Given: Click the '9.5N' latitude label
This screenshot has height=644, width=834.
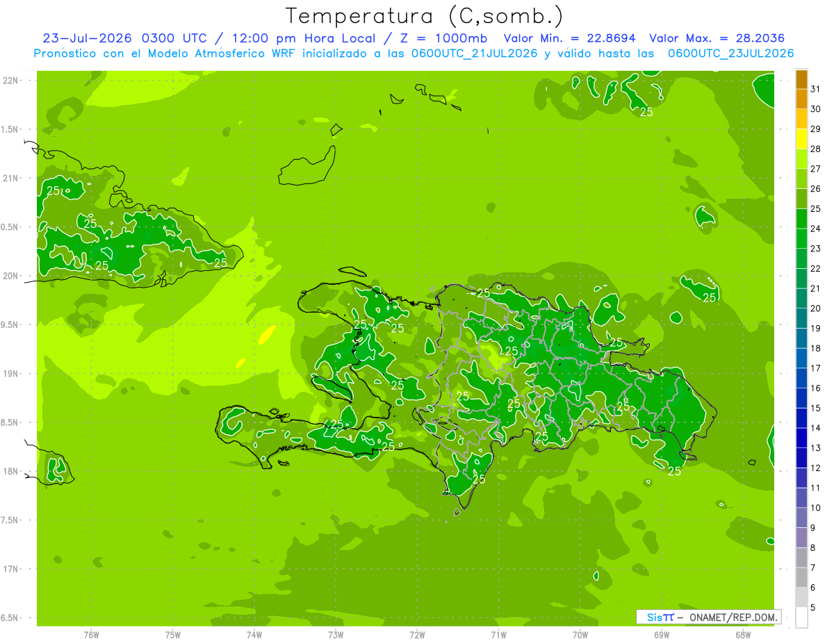Looking at the screenshot, I should 10,324.
